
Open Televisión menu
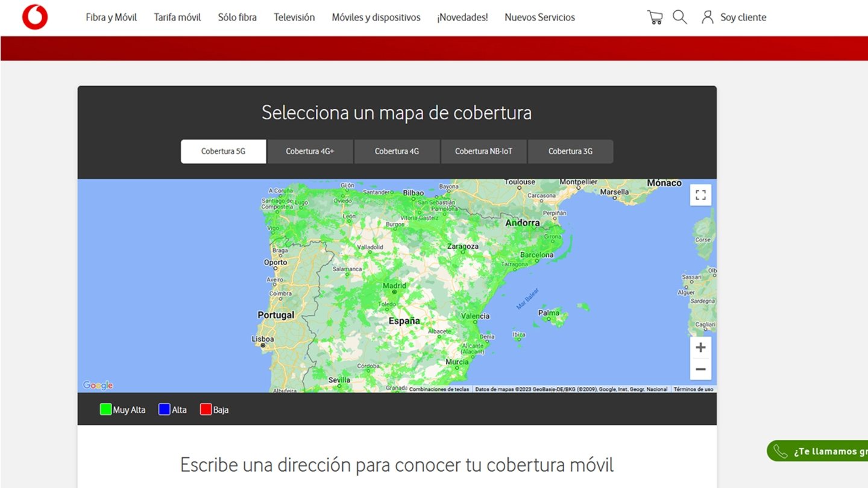[x=294, y=17]
